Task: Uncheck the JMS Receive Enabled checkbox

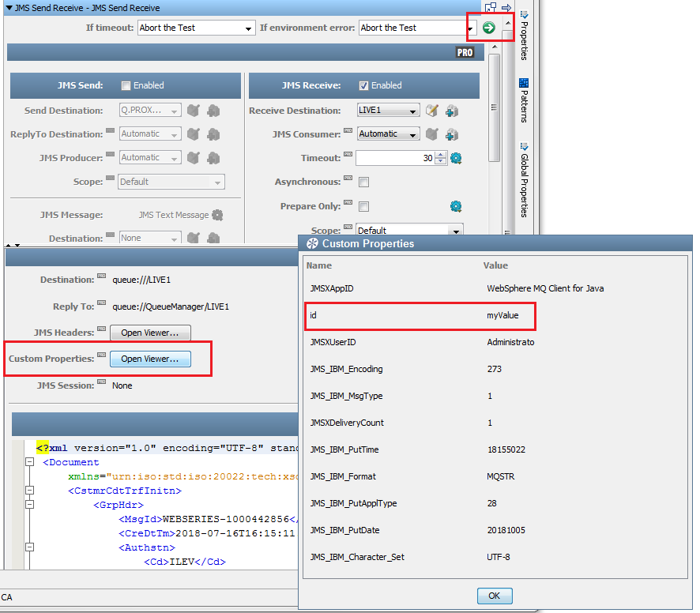Action: [363, 85]
